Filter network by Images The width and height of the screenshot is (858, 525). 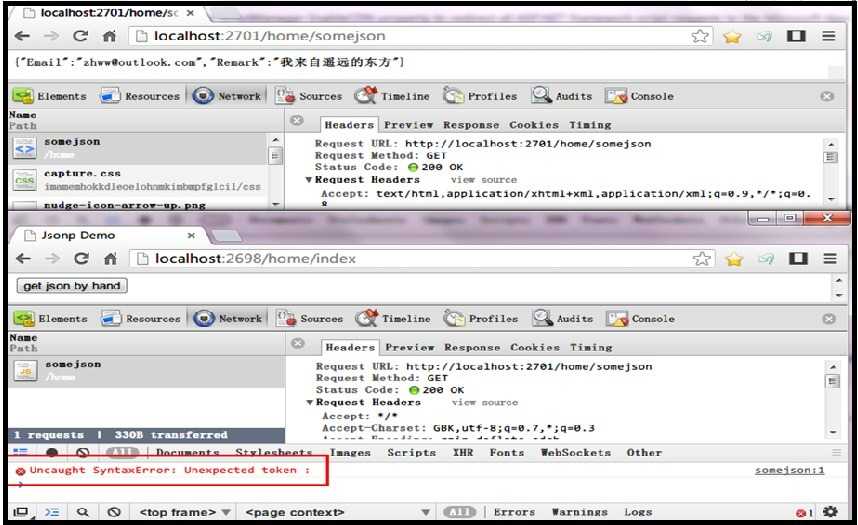coord(350,452)
